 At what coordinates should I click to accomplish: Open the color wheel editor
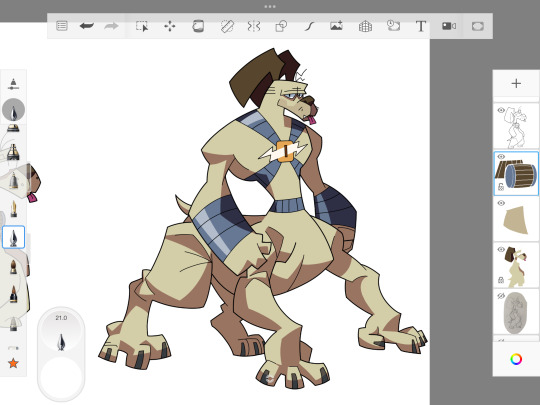click(516, 359)
